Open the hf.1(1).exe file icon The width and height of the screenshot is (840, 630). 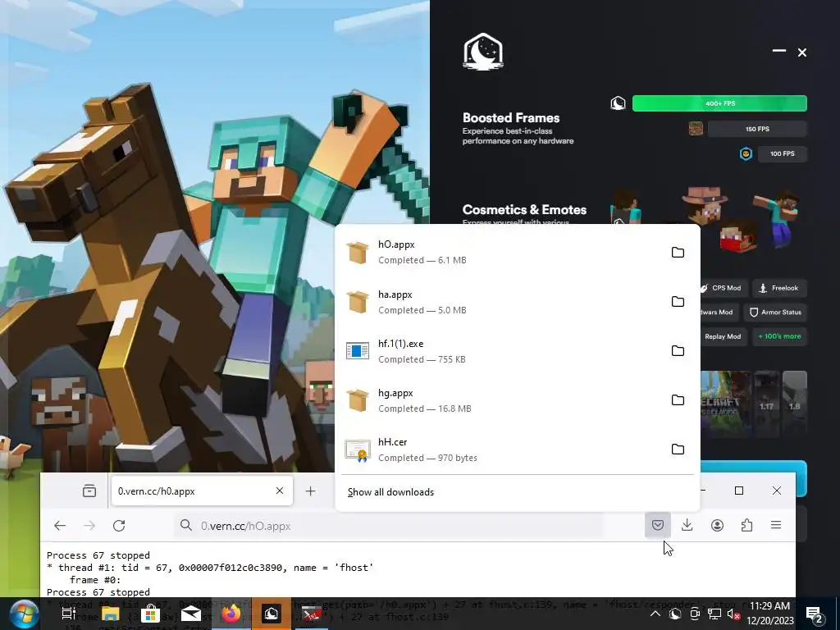[x=358, y=351]
